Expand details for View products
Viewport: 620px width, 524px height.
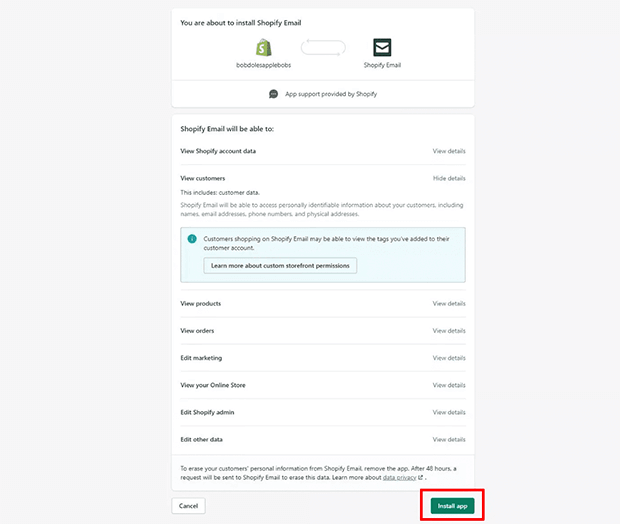pos(449,304)
